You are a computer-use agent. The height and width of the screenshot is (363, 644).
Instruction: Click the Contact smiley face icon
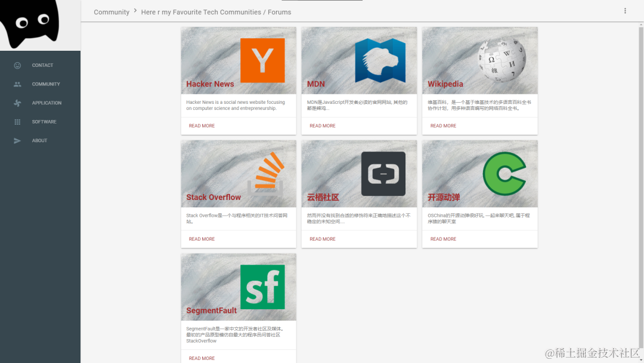(x=17, y=65)
